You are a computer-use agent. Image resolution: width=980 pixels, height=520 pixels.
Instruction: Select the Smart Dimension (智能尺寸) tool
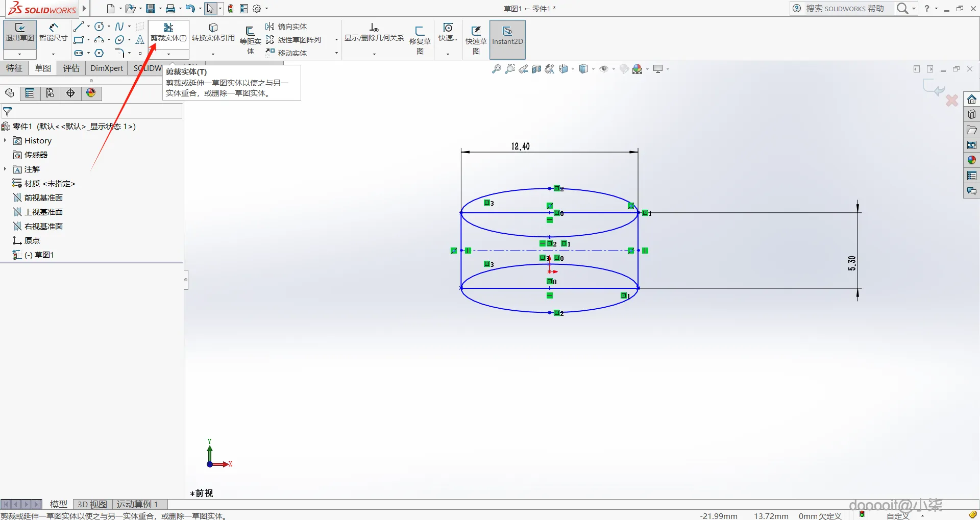pos(54,33)
